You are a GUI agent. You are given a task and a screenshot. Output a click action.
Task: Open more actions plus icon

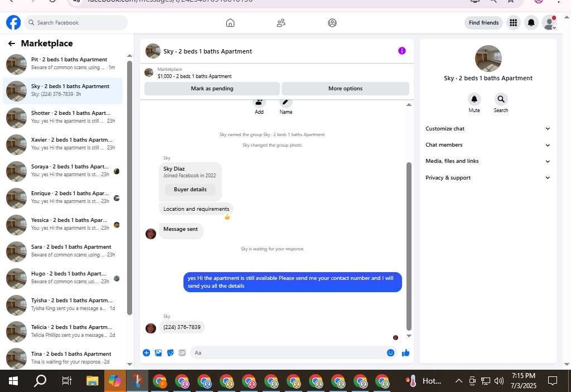147,352
